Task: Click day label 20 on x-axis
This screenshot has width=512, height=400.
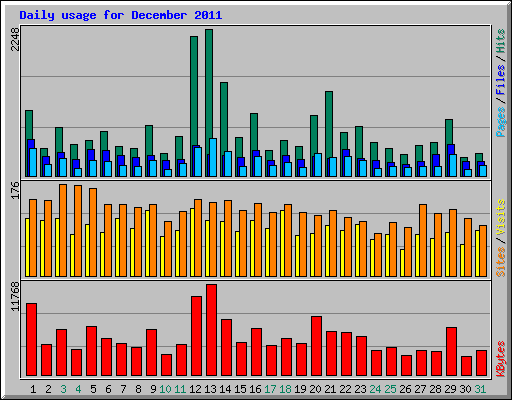Action: [x=315, y=389]
